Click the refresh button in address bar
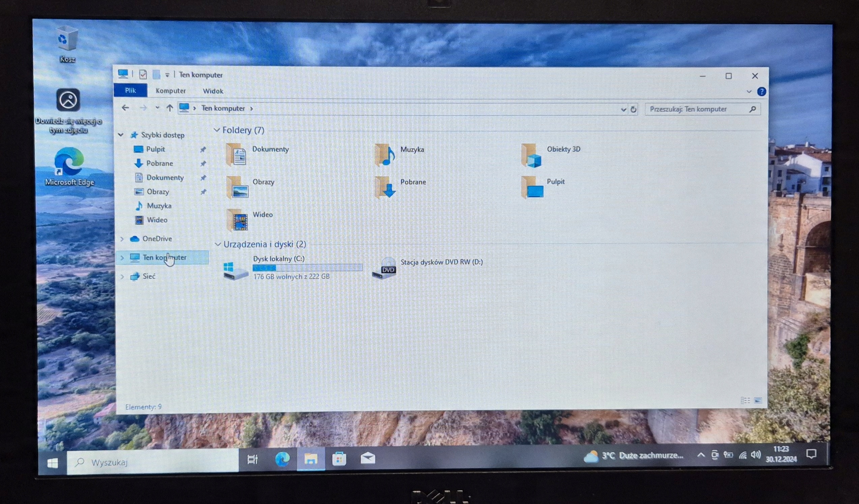 (633, 109)
